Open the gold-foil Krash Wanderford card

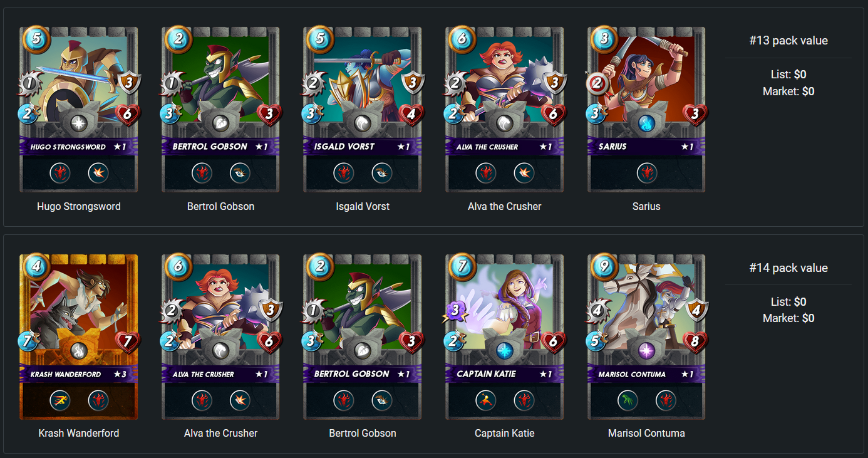[x=79, y=336]
